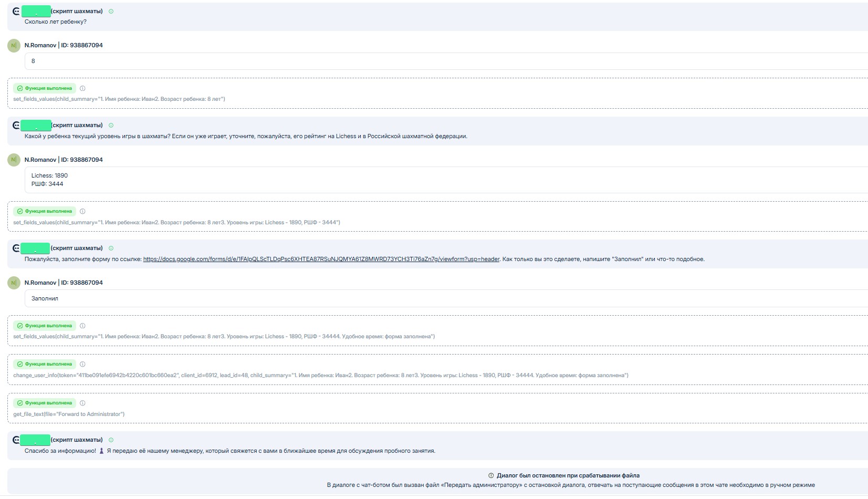Click bot avatar icon on the Google form message

[x=16, y=248]
